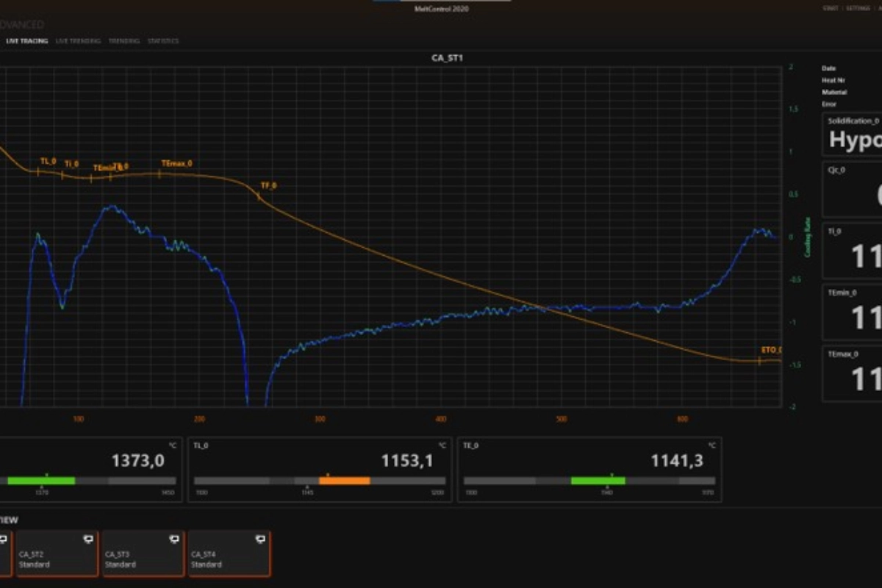The width and height of the screenshot is (882, 588).
Task: Click the TL_0 orange range bar
Action: (x=344, y=481)
